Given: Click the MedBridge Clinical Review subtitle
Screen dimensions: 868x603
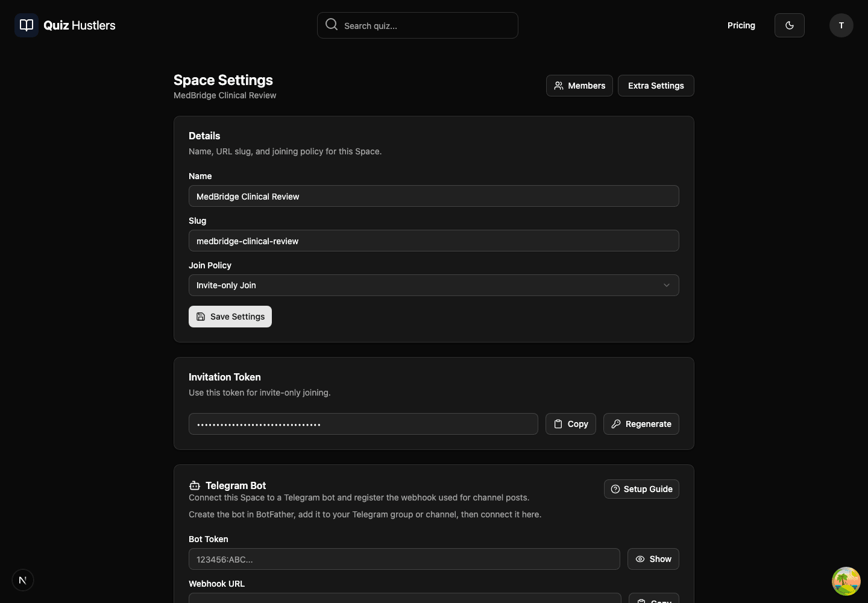Looking at the screenshot, I should click(x=225, y=95).
